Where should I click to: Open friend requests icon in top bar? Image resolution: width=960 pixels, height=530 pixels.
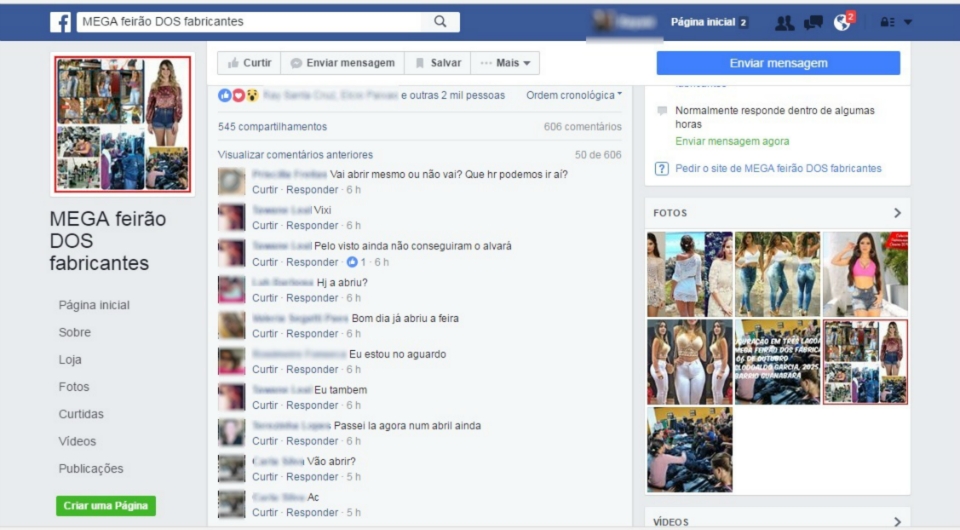click(x=785, y=22)
